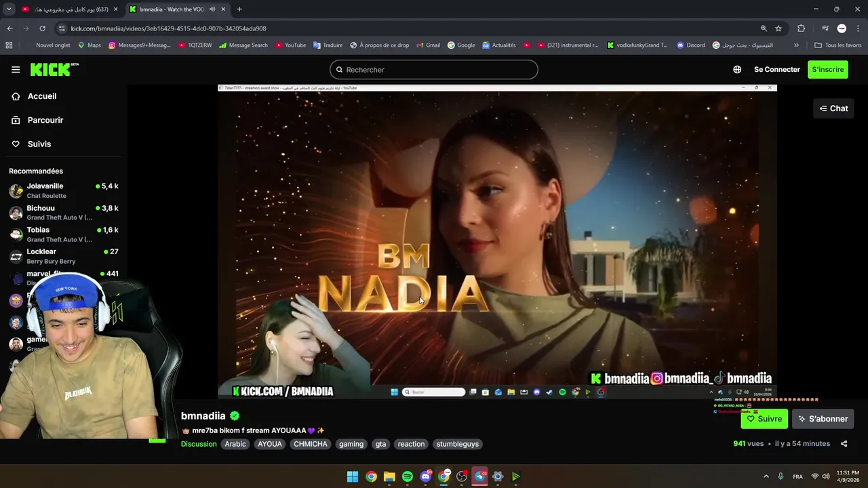Mute the bmnadiia tab audio icon
The width and height of the screenshot is (868, 488).
(x=212, y=9)
